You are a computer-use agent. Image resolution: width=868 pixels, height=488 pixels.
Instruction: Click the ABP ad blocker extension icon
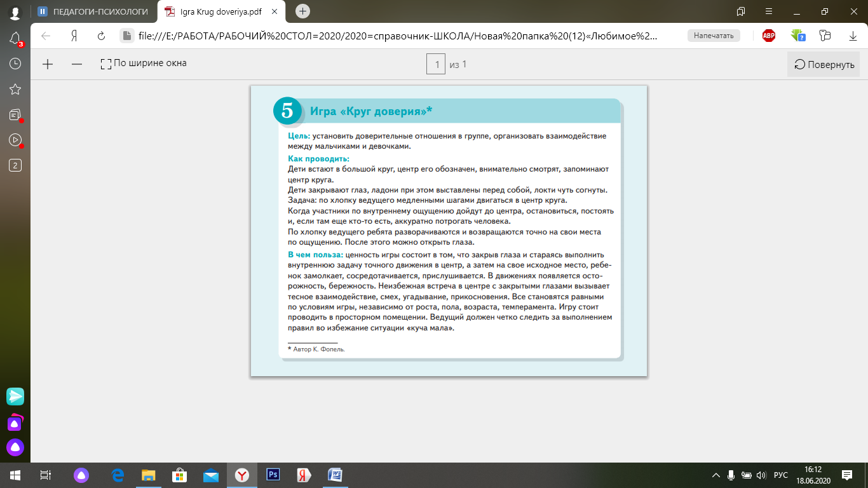[x=769, y=36]
